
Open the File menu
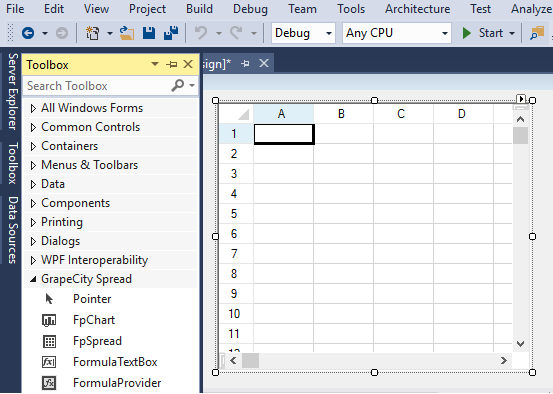tap(15, 8)
